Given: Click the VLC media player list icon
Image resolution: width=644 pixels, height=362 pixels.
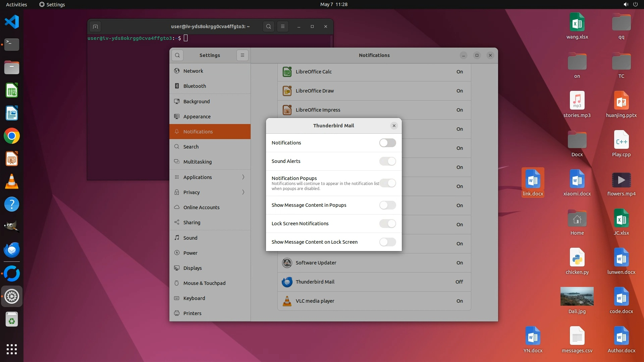Looking at the screenshot, I should 287,301.
